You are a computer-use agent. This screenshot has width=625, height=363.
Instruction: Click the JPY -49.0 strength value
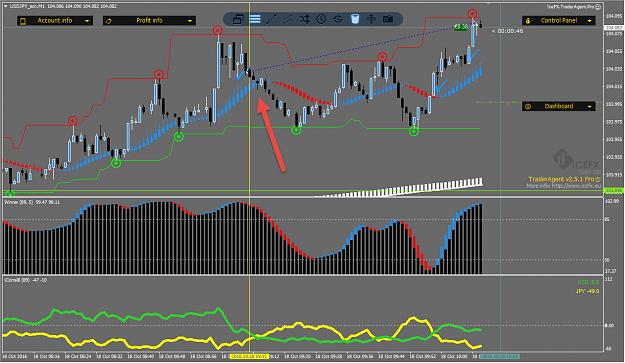coord(587,291)
